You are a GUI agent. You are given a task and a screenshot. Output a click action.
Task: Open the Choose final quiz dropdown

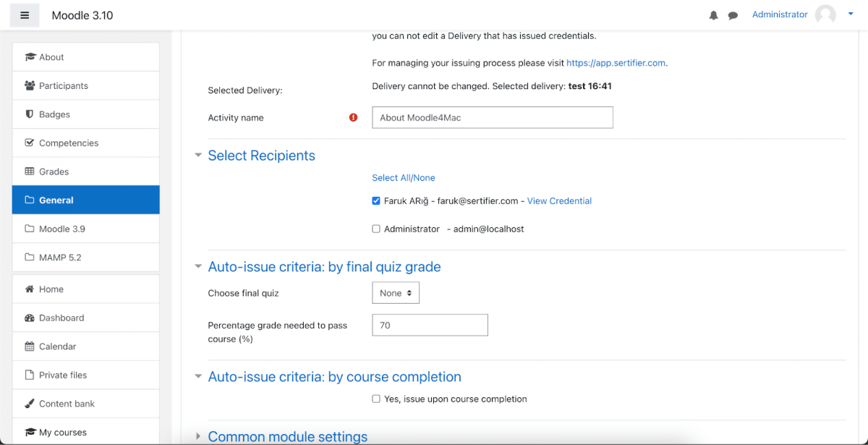click(x=396, y=293)
